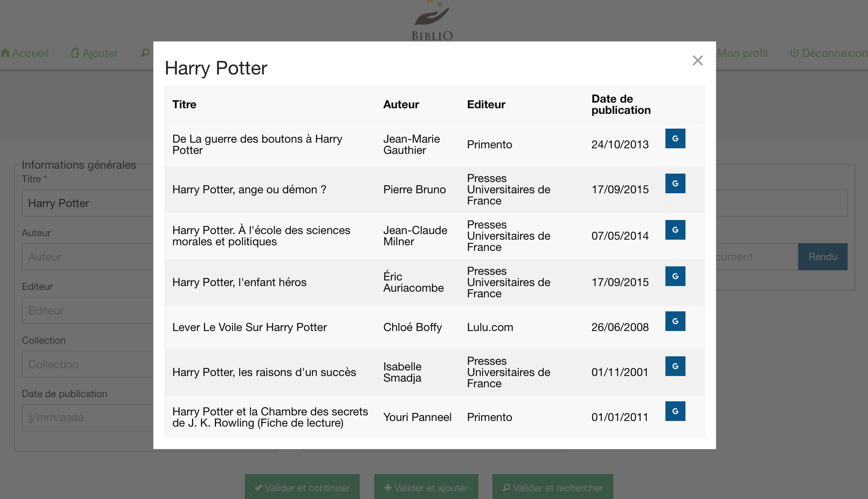Click date 01/01/2011
The image size is (868, 499).
[x=620, y=417]
